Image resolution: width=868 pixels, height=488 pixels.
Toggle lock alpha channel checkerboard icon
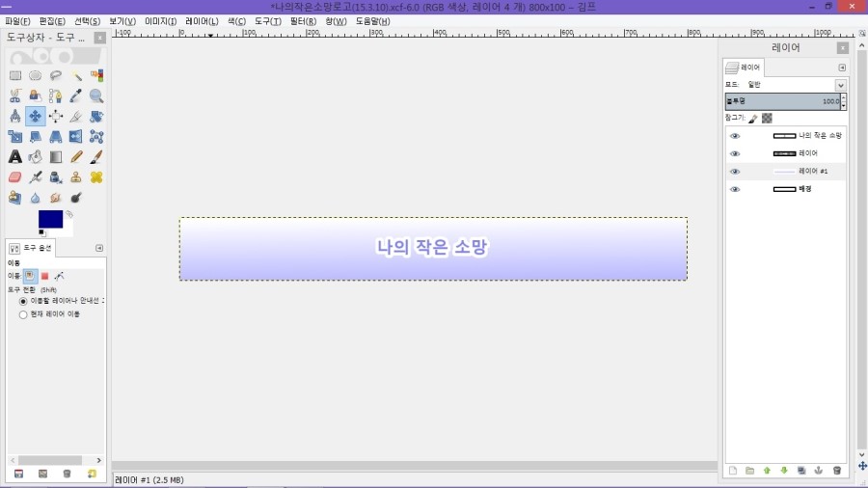(x=767, y=119)
